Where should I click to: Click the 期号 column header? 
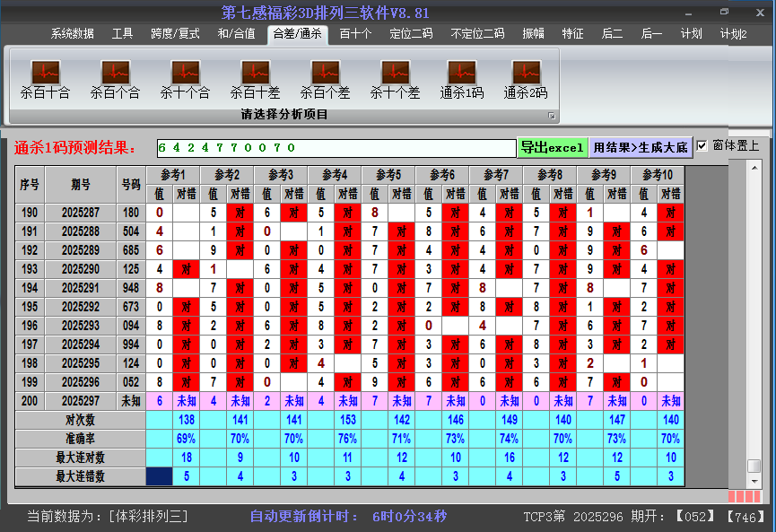(81, 184)
